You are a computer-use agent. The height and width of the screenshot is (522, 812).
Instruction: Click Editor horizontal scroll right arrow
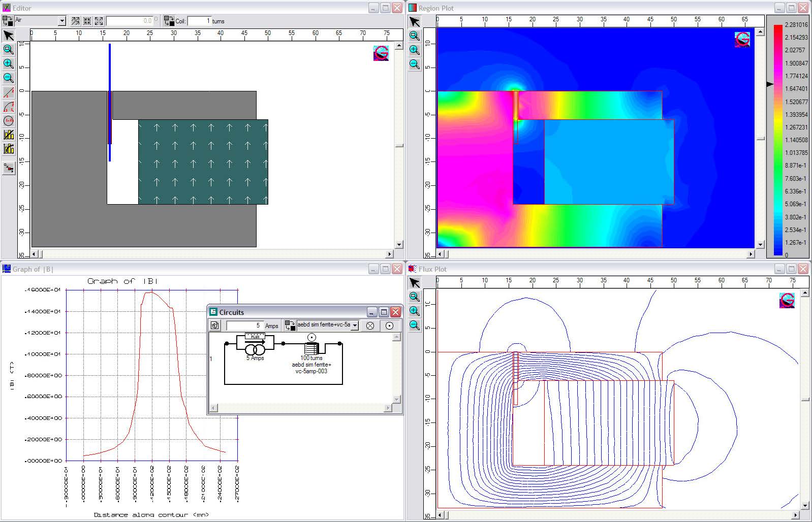tap(390, 253)
